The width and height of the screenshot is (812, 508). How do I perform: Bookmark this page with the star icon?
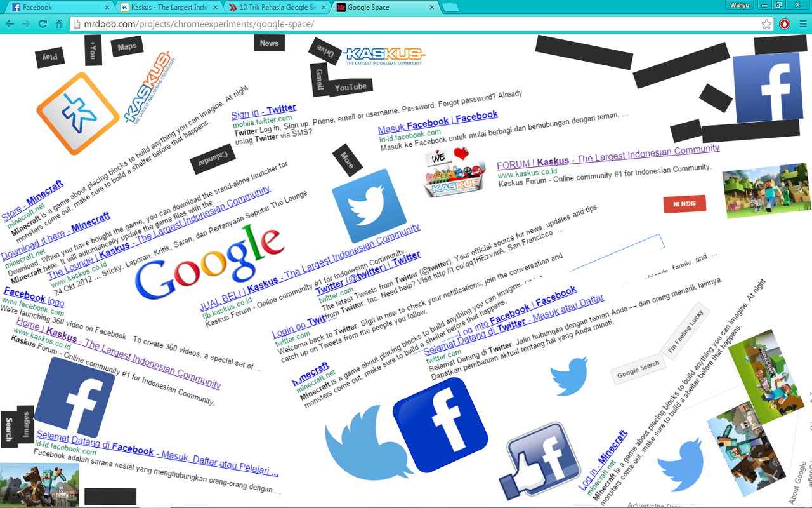click(x=767, y=24)
